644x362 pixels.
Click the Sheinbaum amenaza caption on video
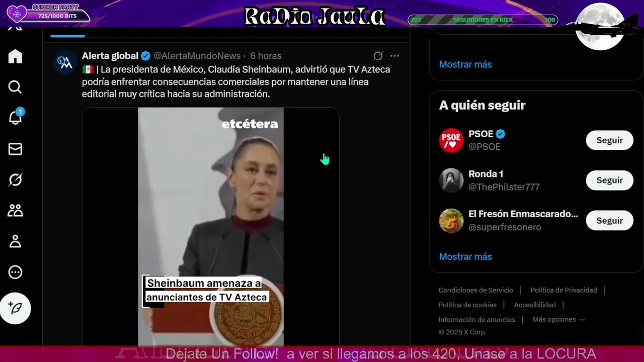206,290
